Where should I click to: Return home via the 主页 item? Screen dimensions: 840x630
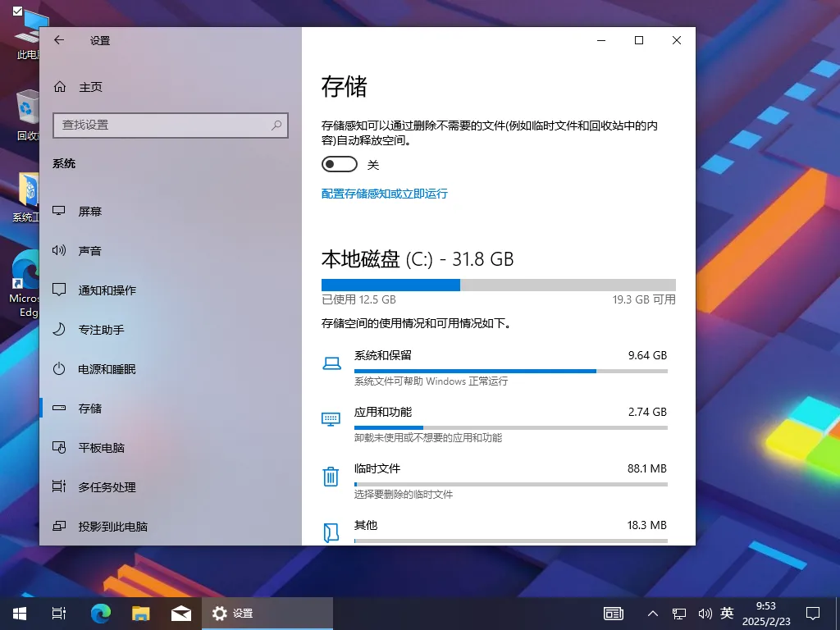pyautogui.click(x=86, y=86)
